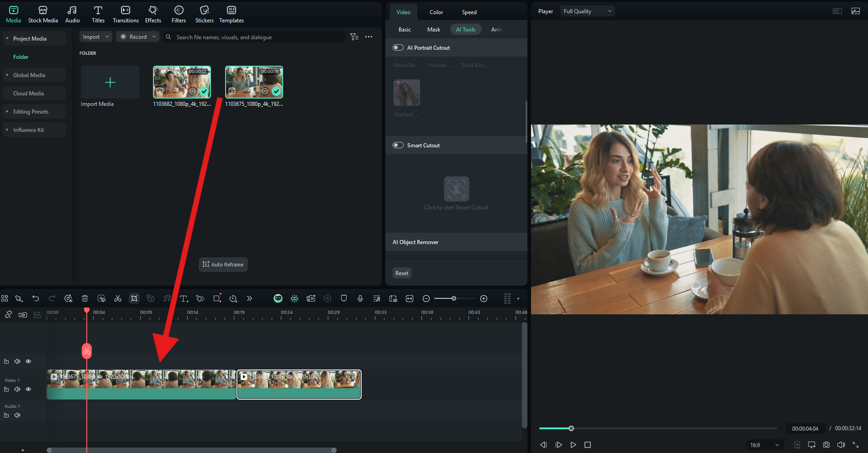Take a snapshot with the camera icon
Viewport: 868px width, 453px height.
[x=826, y=445]
